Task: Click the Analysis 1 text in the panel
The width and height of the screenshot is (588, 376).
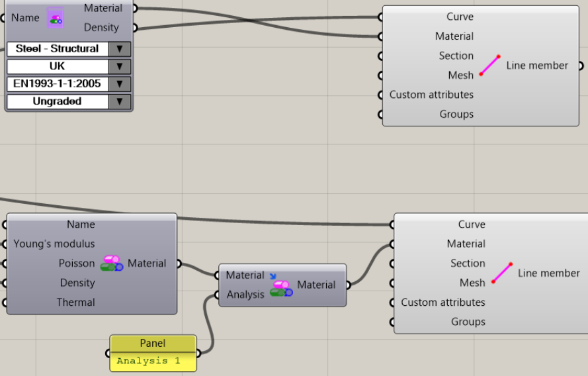Action: pyautogui.click(x=148, y=361)
